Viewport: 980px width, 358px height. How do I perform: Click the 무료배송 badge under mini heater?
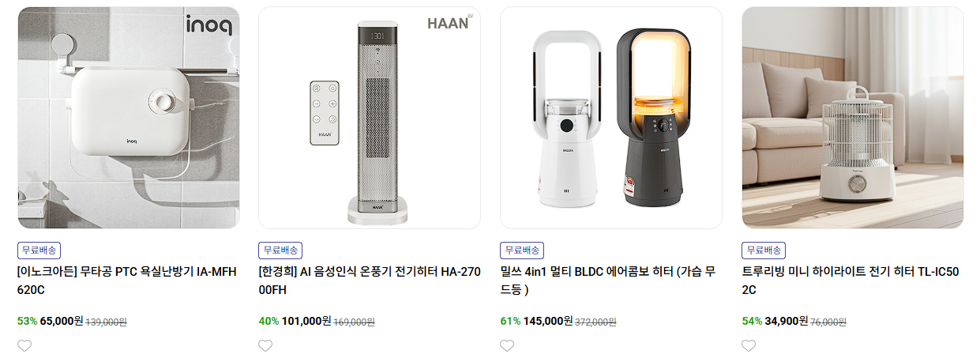pos(764,251)
